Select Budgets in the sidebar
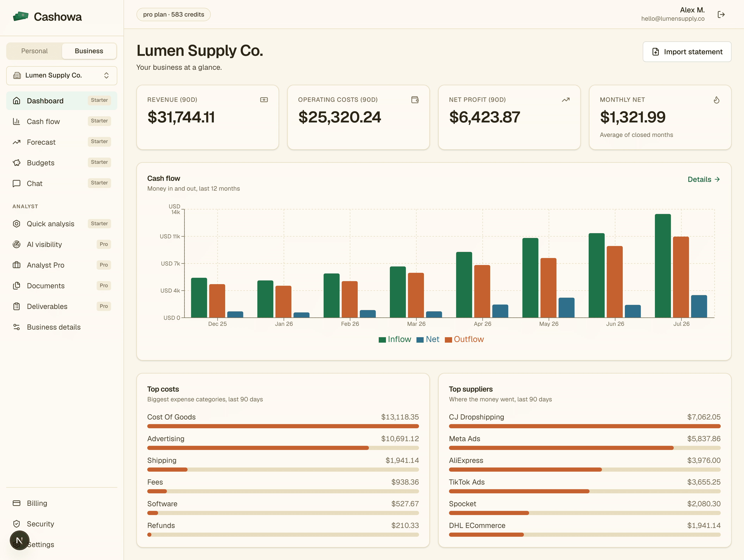The image size is (744, 560). coord(62,163)
